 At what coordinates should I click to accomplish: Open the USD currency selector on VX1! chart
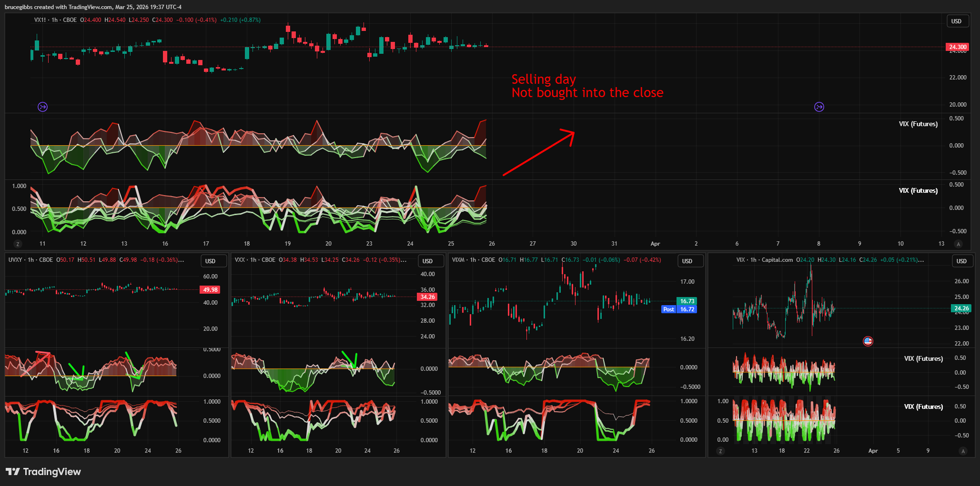tap(956, 21)
